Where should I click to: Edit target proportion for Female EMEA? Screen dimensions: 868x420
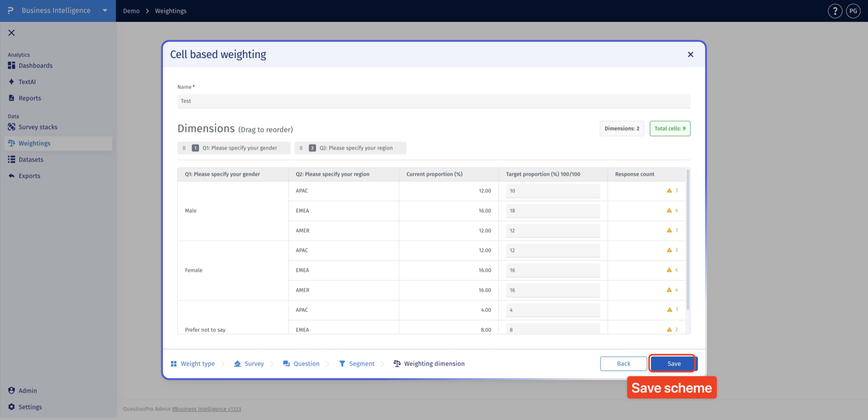(x=553, y=270)
